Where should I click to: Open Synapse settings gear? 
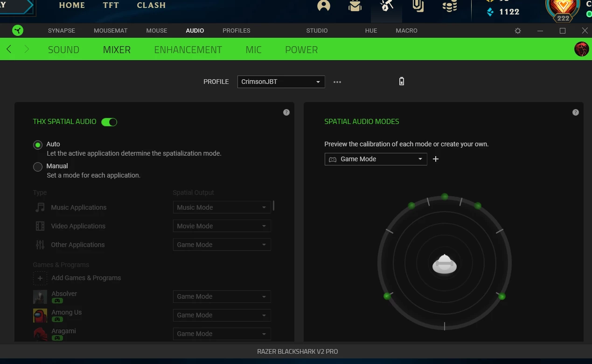tap(517, 30)
